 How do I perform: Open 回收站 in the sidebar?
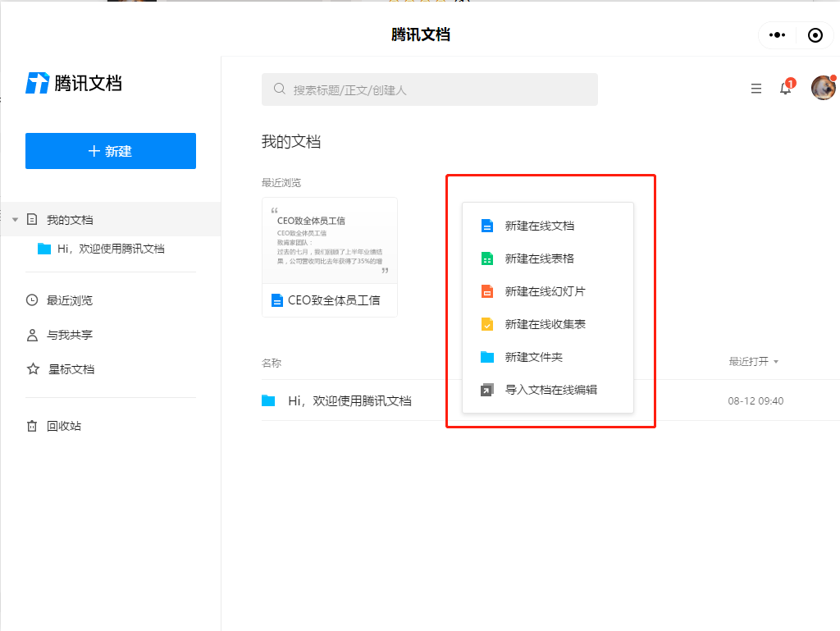tap(64, 426)
